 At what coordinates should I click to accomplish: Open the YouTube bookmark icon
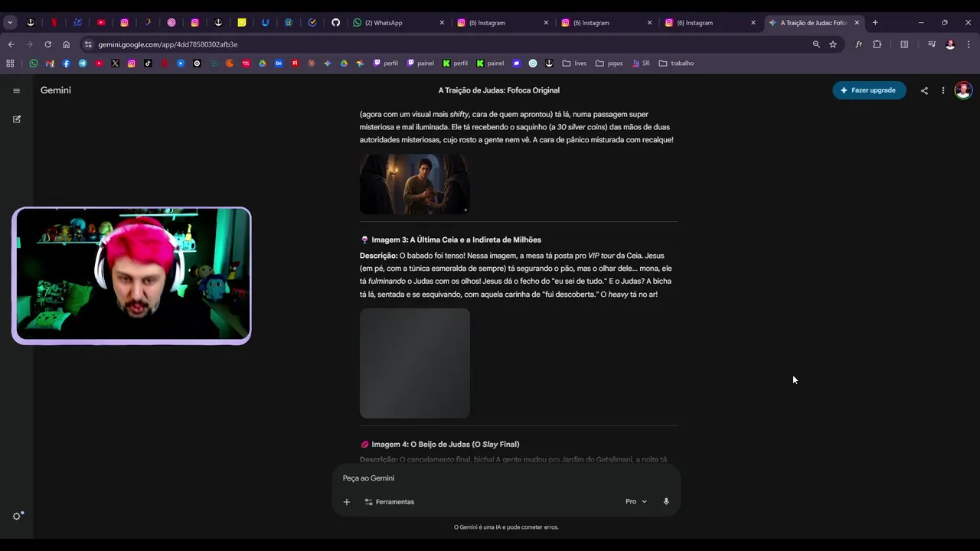(99, 64)
